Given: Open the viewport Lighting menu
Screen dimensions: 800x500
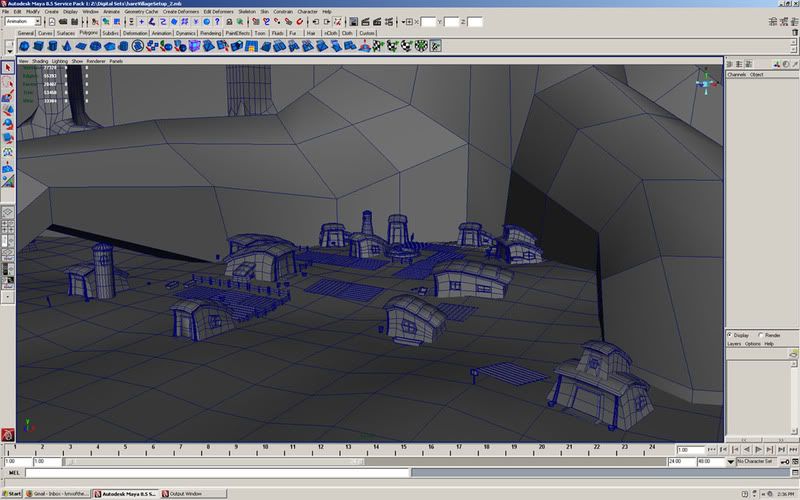Looking at the screenshot, I should coord(60,61).
